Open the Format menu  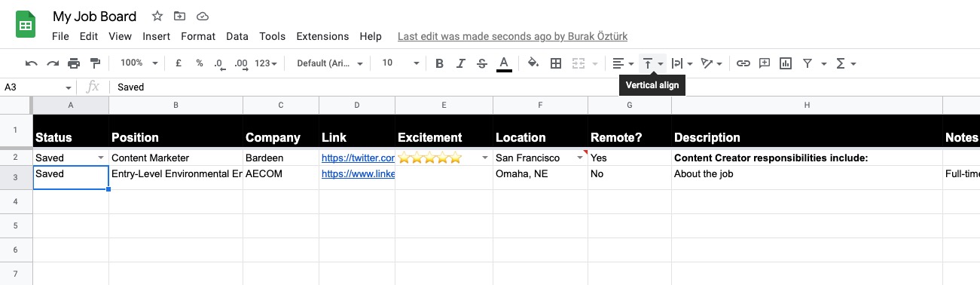(198, 36)
